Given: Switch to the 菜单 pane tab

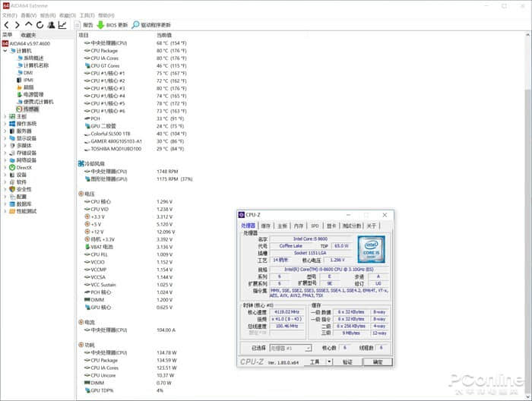Looking at the screenshot, I should [8, 35].
